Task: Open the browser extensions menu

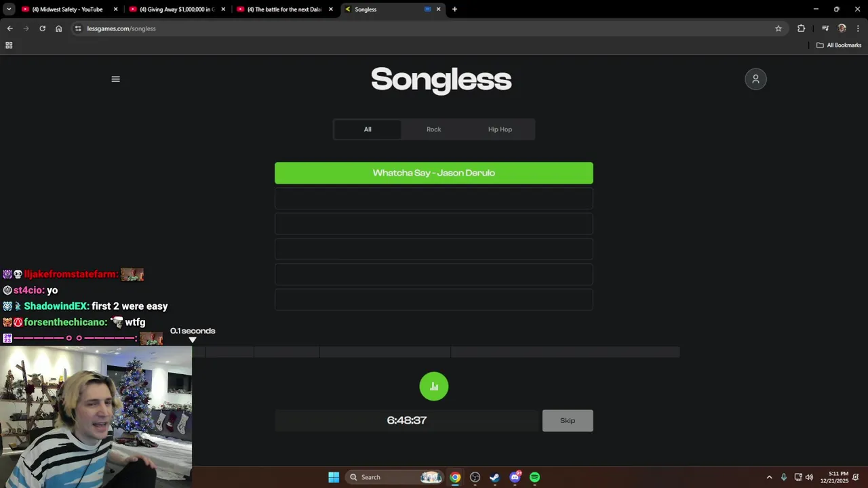Action: (x=802, y=28)
